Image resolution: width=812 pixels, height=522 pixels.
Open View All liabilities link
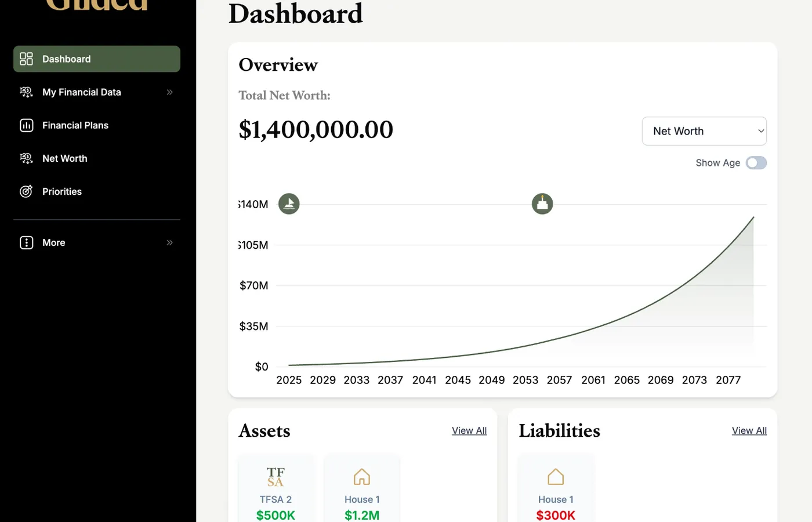749,430
